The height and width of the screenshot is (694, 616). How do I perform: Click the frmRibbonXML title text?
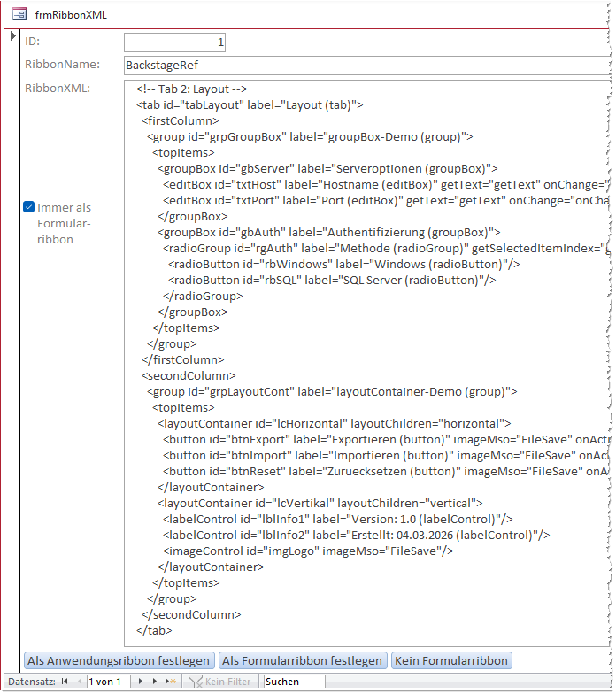tap(71, 14)
